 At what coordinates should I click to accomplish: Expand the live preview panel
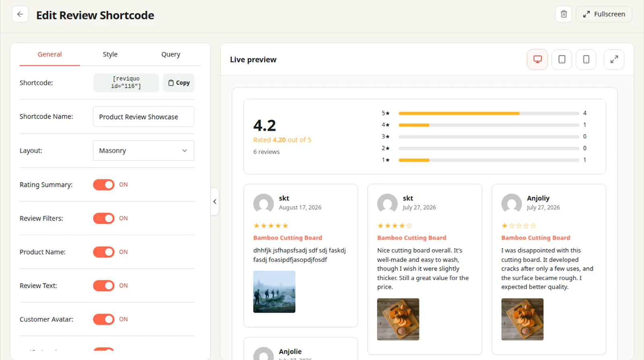click(x=614, y=60)
